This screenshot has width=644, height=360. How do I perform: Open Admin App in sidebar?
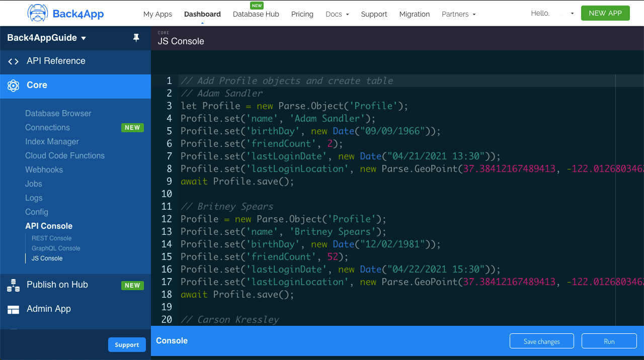(49, 309)
